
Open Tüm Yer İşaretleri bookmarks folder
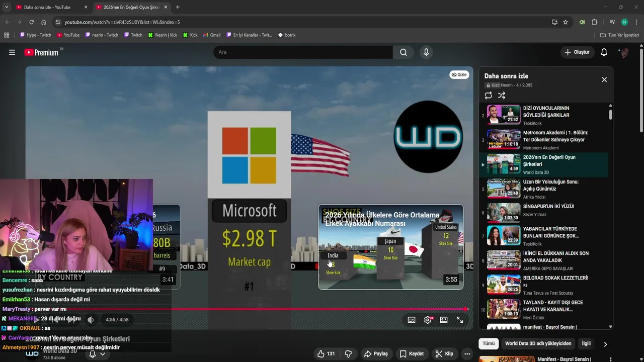pyautogui.click(x=619, y=35)
